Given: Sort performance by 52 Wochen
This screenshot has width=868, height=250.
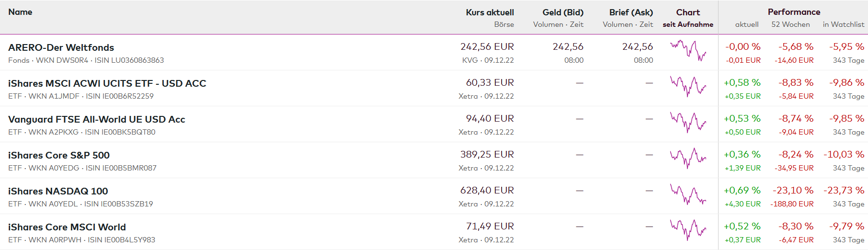Looking at the screenshot, I should tap(790, 24).
